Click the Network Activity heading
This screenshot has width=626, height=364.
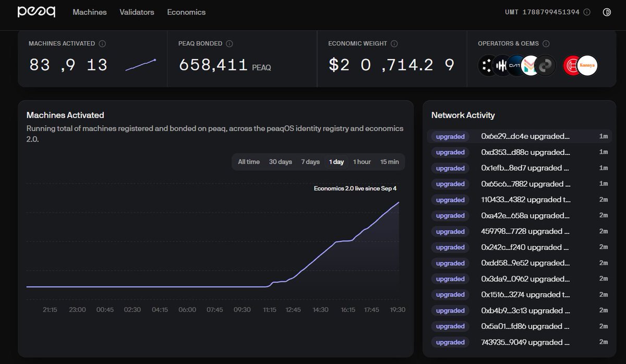(463, 115)
